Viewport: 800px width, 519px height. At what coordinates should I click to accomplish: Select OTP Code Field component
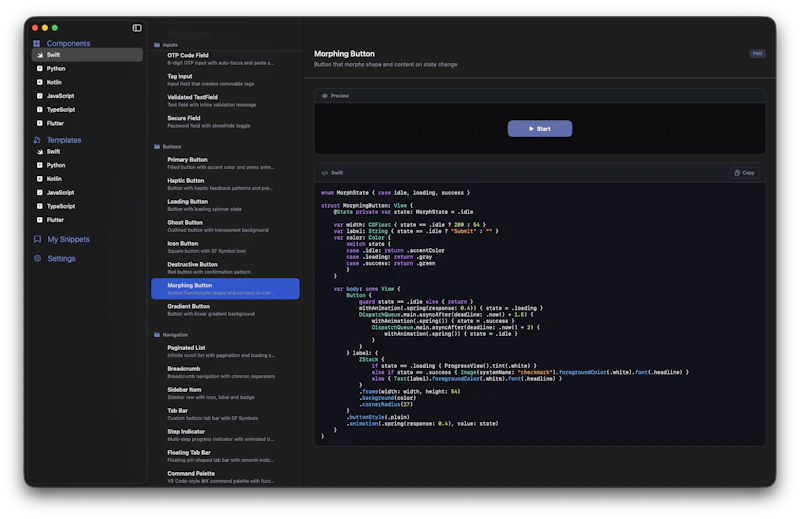point(226,59)
